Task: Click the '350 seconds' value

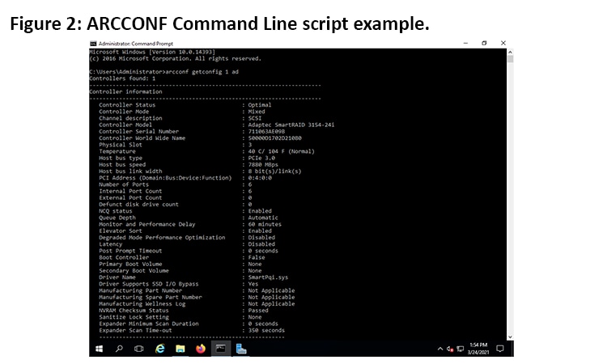Action: point(266,330)
